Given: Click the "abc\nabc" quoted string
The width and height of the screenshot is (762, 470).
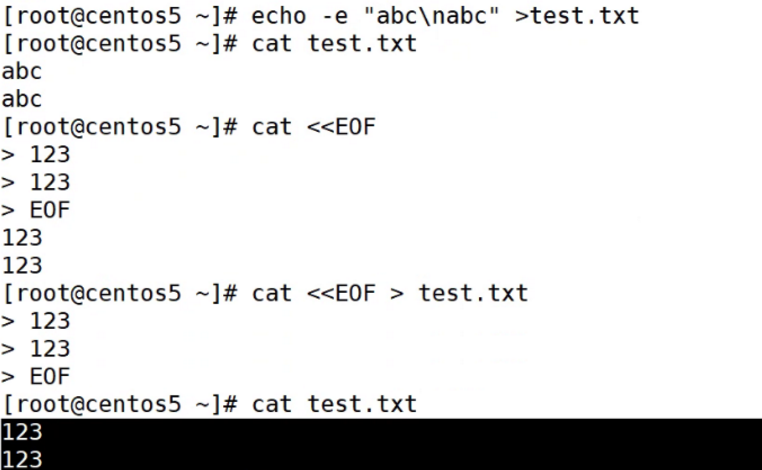Looking at the screenshot, I should (431, 16).
